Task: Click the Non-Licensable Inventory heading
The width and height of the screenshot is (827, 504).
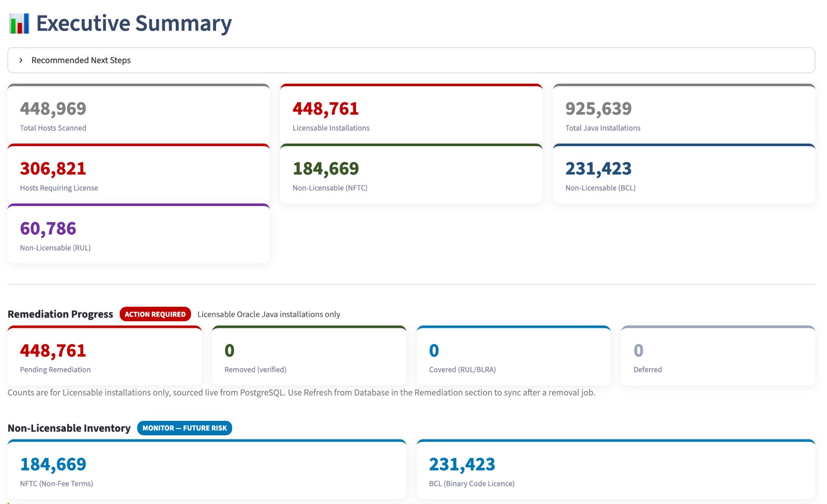Action: [x=69, y=428]
